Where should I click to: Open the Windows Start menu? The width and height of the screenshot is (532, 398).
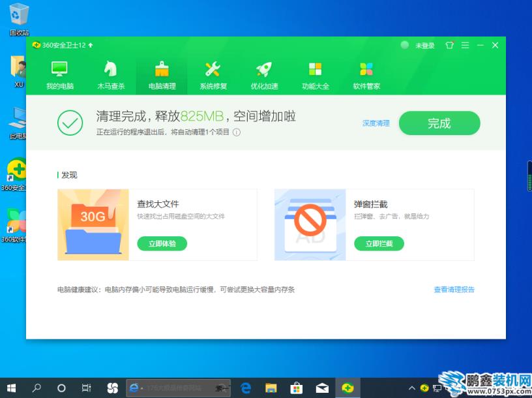11,388
